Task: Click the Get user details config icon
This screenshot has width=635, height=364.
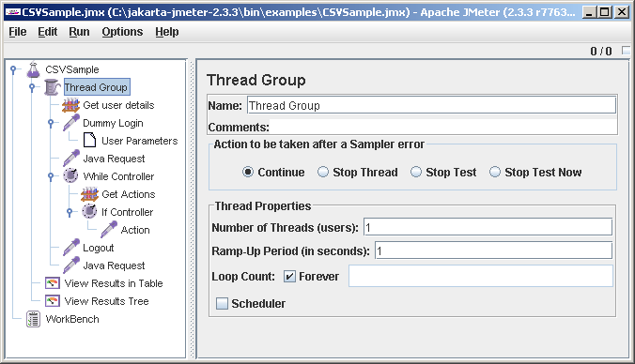Action: pyautogui.click(x=70, y=105)
